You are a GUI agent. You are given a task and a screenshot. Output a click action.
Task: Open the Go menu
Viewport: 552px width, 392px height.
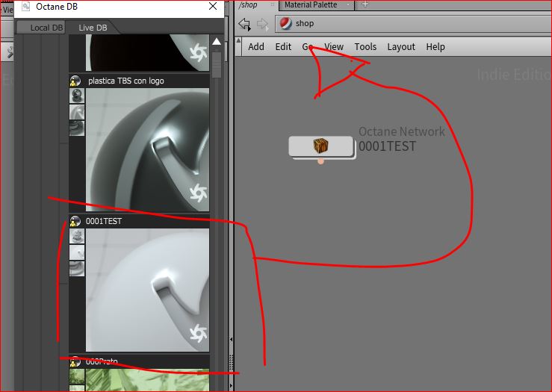(307, 46)
